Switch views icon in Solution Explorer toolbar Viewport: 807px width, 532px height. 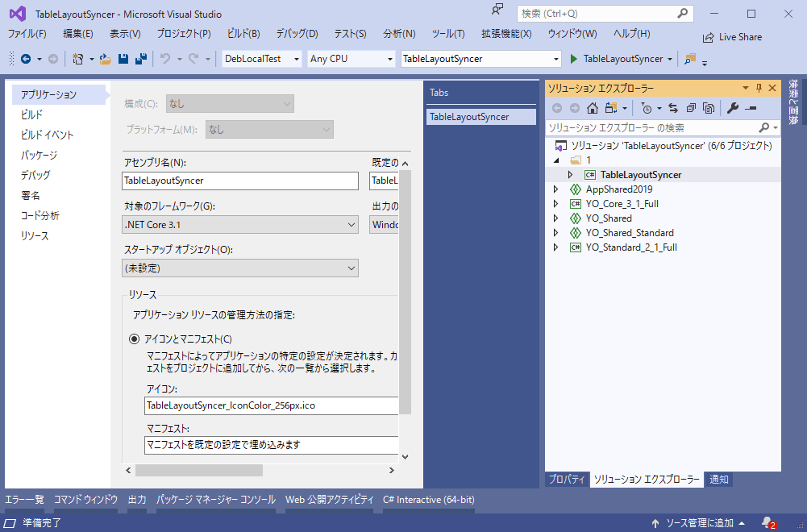click(611, 108)
